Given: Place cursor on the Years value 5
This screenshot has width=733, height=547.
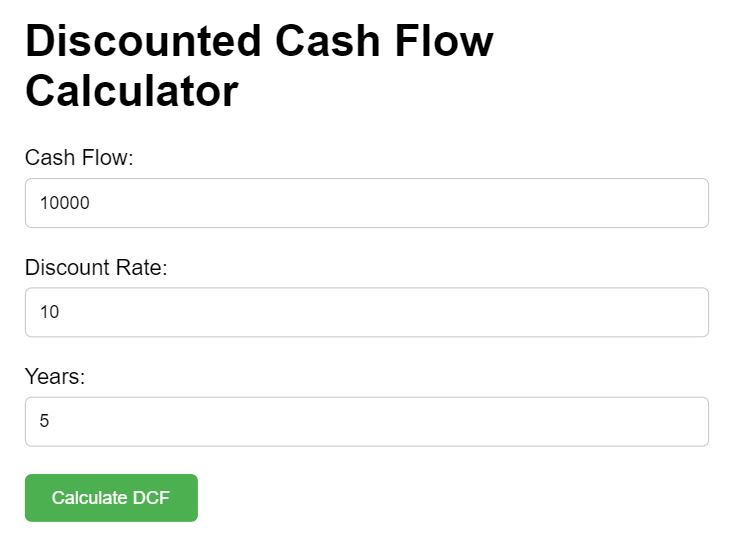Looking at the screenshot, I should click(44, 421).
